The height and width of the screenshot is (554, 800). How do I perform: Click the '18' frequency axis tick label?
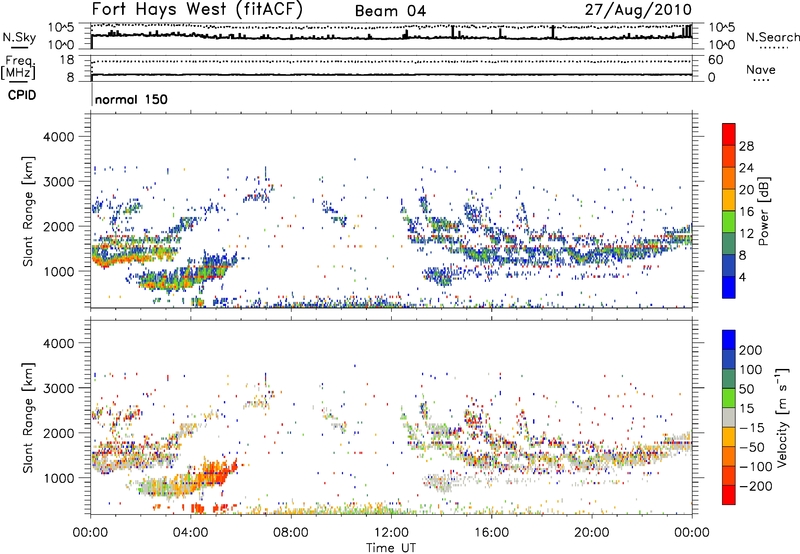coord(66,60)
